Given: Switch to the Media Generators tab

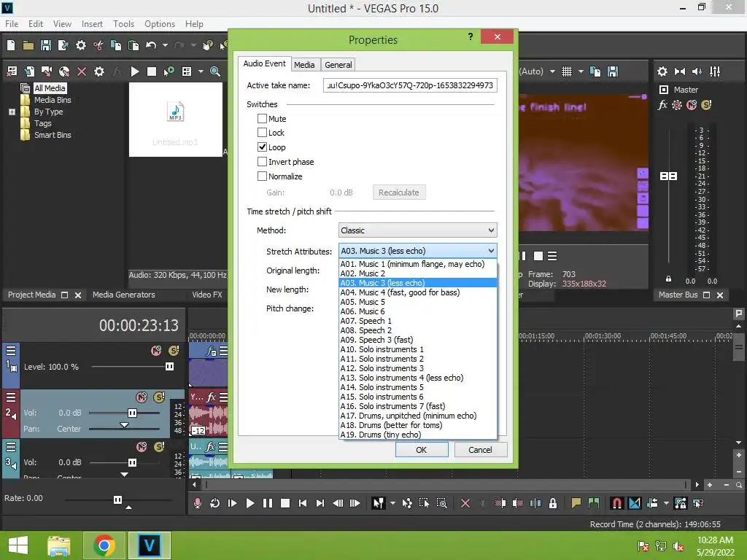Looking at the screenshot, I should pos(124,295).
